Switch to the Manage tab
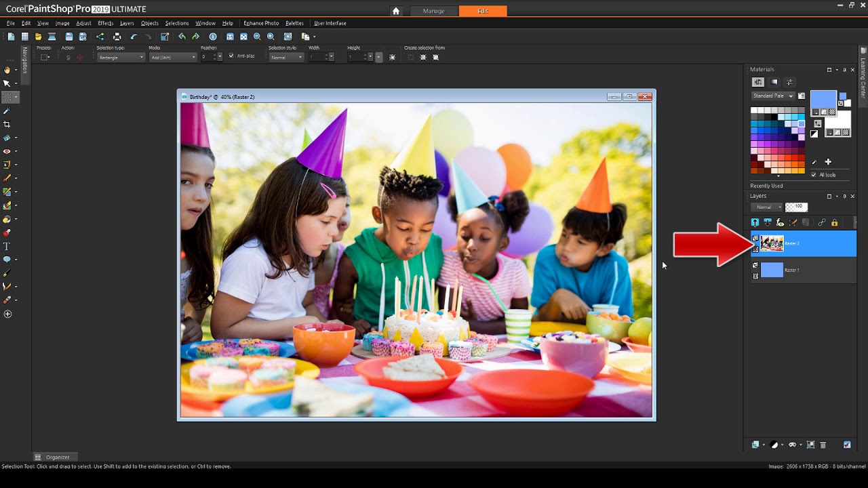The image size is (868, 488). (434, 11)
